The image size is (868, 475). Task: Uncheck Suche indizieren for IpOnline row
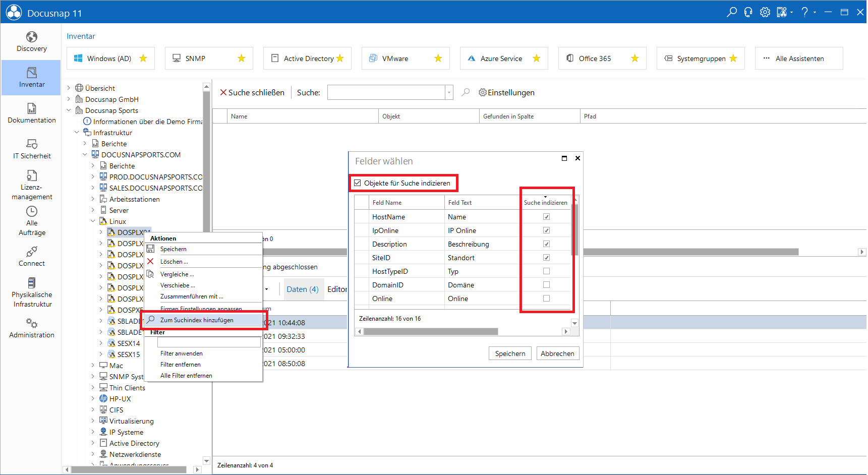546,230
